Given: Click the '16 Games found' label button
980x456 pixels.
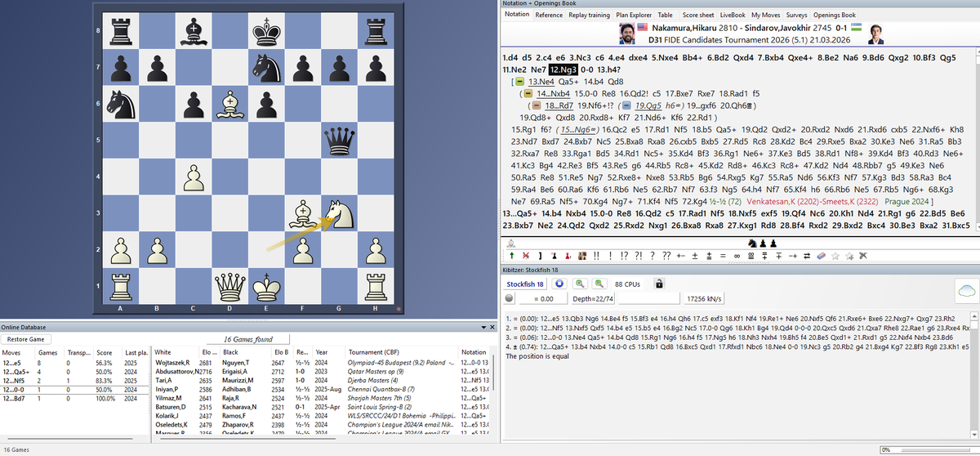Looking at the screenshot, I should pos(247,339).
